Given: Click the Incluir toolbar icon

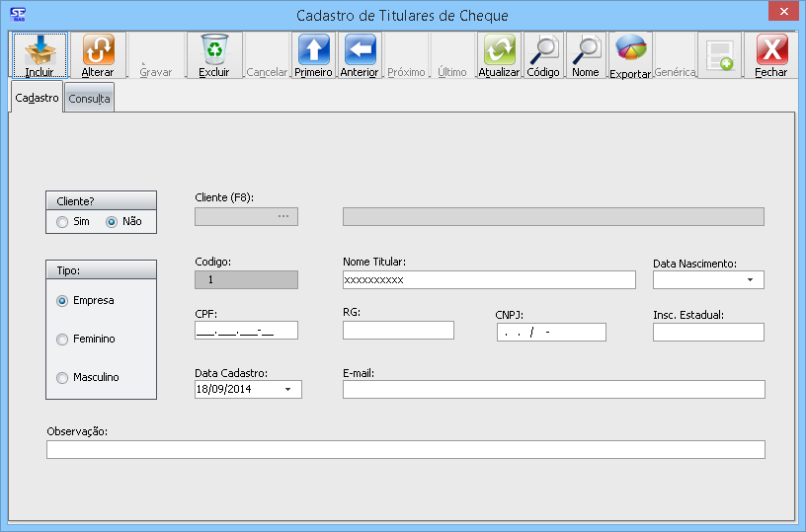Looking at the screenshot, I should click(x=40, y=50).
